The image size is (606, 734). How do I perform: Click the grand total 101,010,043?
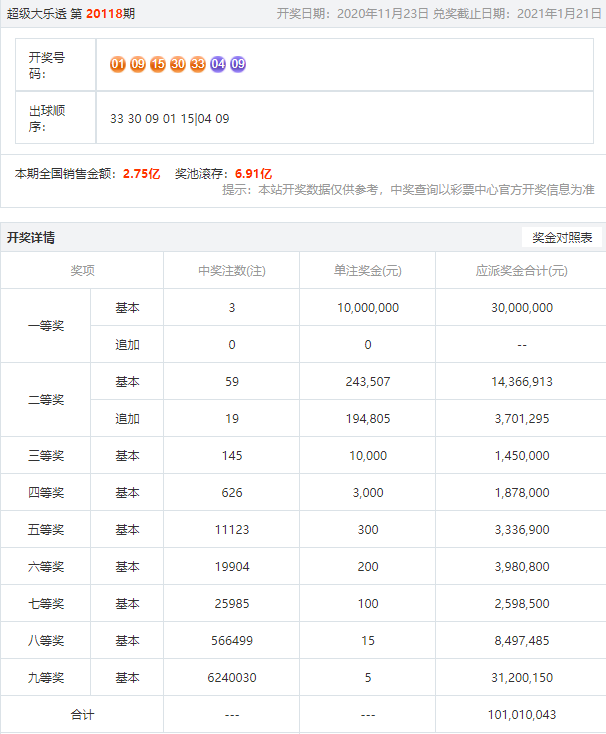click(x=520, y=715)
